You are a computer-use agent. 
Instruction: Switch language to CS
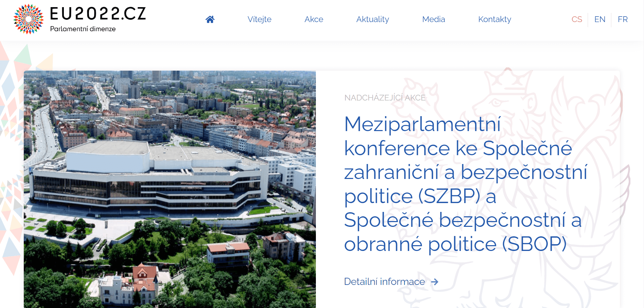point(577,19)
